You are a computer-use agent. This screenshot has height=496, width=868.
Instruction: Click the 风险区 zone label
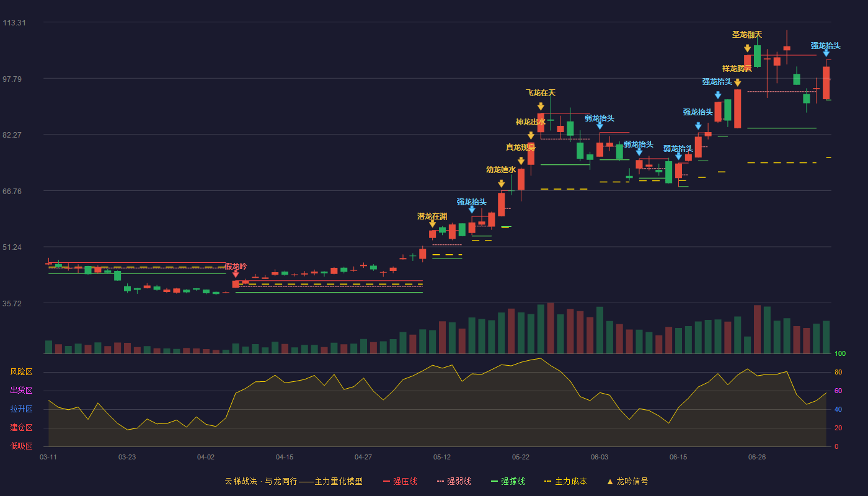tap(22, 372)
